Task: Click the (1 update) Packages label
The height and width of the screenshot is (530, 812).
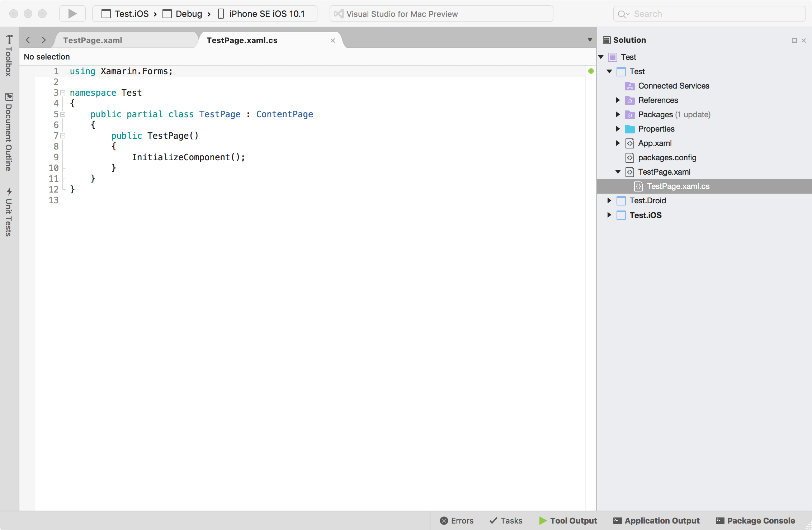Action: point(693,114)
